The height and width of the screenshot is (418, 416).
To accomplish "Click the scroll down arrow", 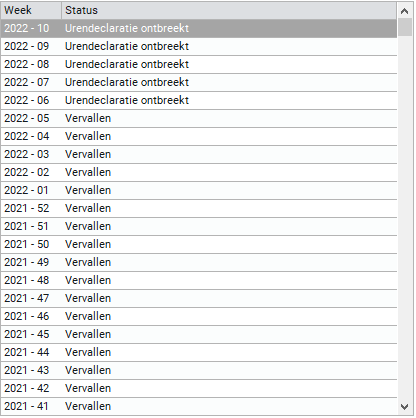I will (x=405, y=407).
